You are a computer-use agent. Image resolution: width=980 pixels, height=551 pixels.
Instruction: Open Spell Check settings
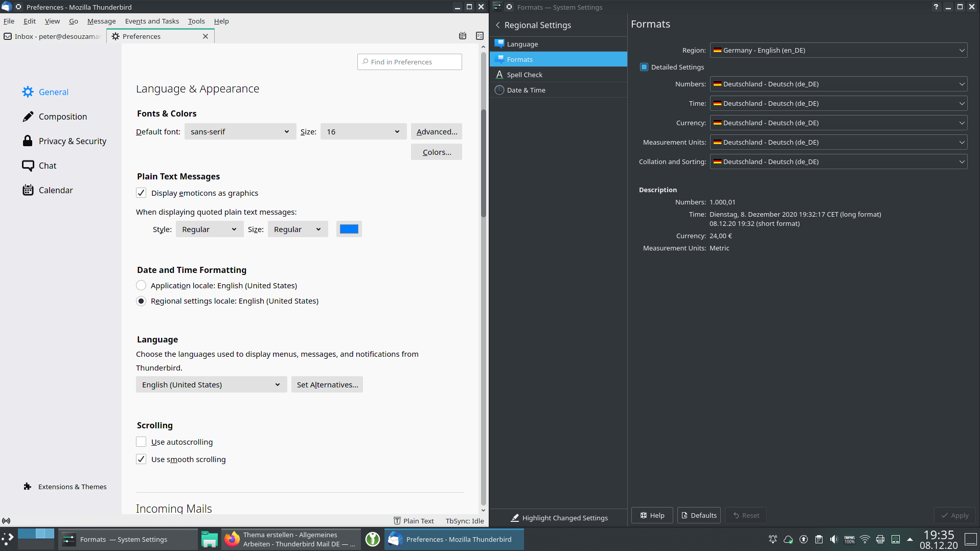pyautogui.click(x=558, y=75)
